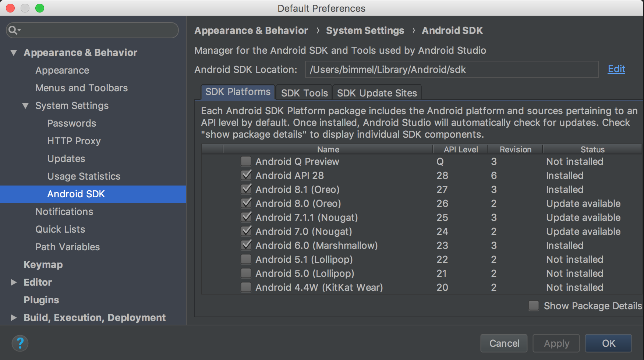The height and width of the screenshot is (360, 644).
Task: Open Keymap settings
Action: [43, 265]
